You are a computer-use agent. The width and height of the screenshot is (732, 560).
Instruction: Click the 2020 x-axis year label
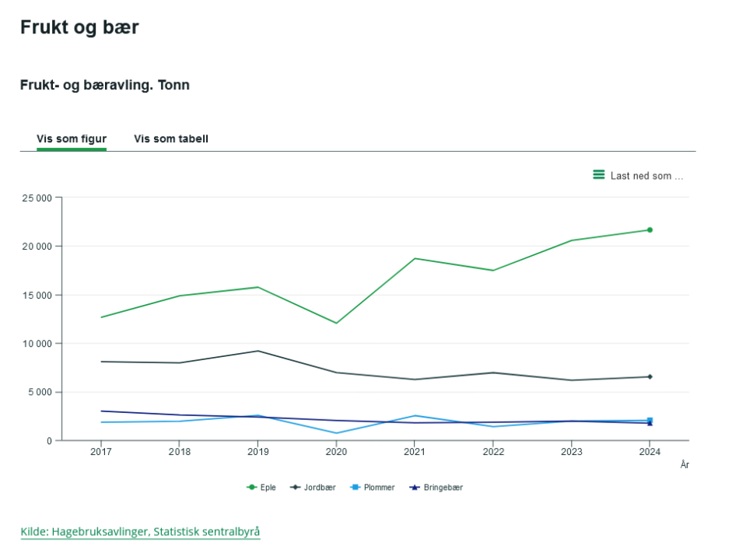tap(336, 451)
